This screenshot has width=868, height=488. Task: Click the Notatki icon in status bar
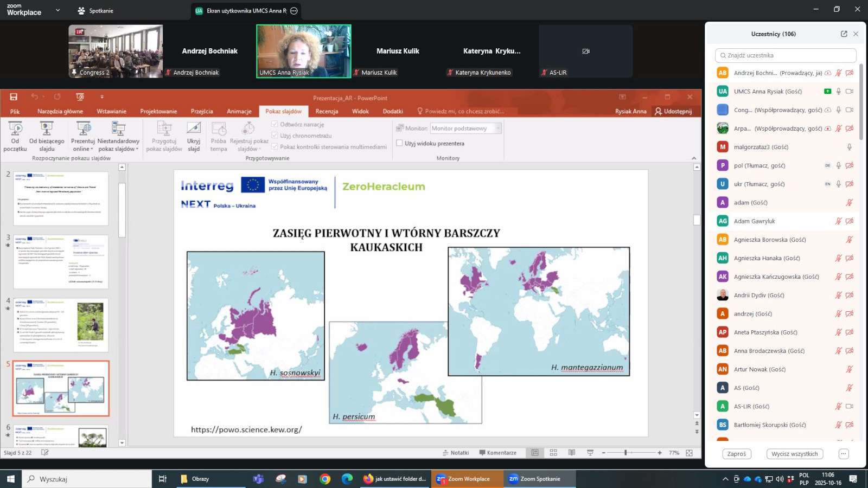(x=456, y=453)
